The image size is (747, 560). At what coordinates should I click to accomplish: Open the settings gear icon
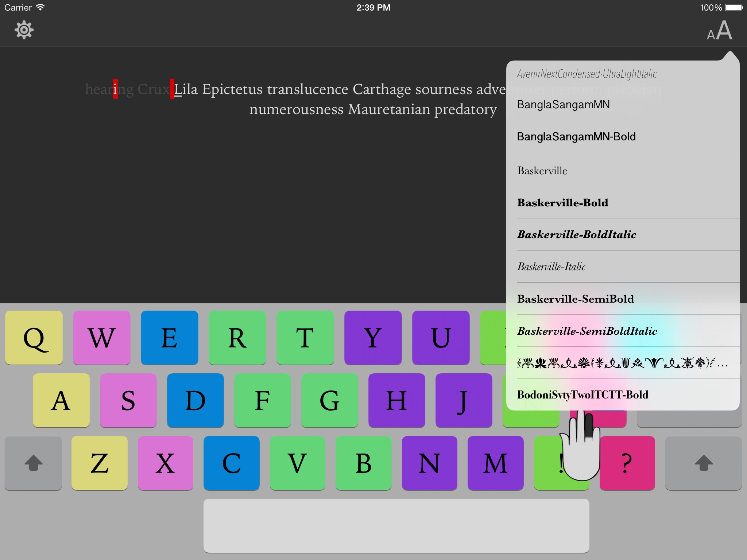point(24,30)
